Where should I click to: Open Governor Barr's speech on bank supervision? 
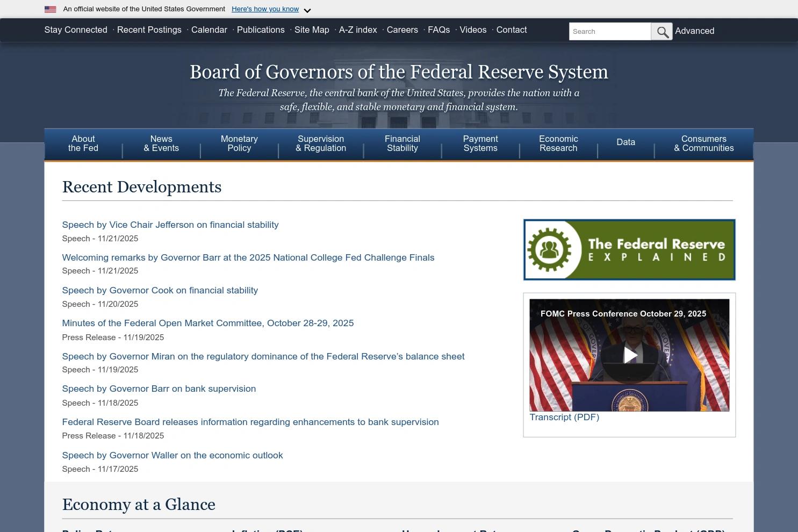click(x=159, y=389)
